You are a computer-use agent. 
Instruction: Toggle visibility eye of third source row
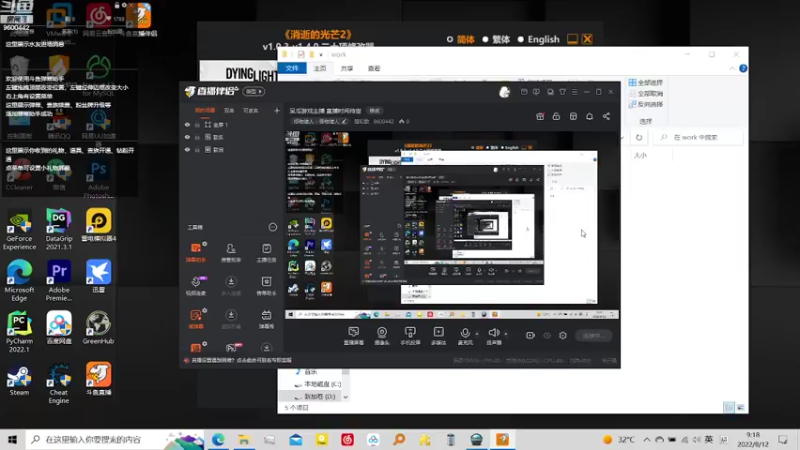[x=187, y=149]
